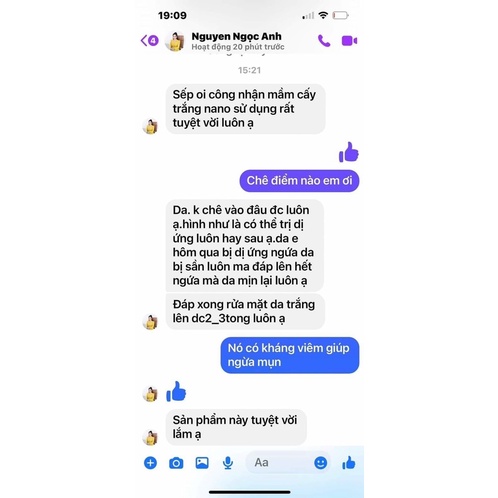Viewport: 498px width, 498px height.
Task: Tap the sent purple thumbs-up sticker
Action: [349, 152]
